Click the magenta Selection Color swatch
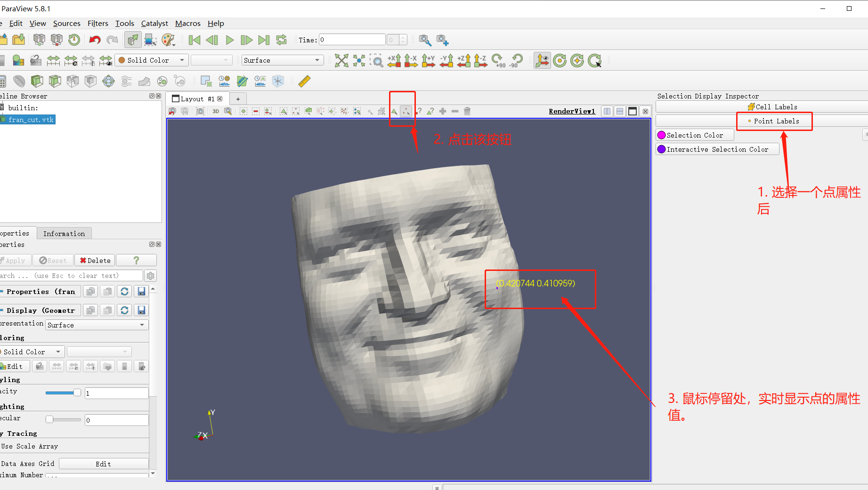 pos(663,135)
